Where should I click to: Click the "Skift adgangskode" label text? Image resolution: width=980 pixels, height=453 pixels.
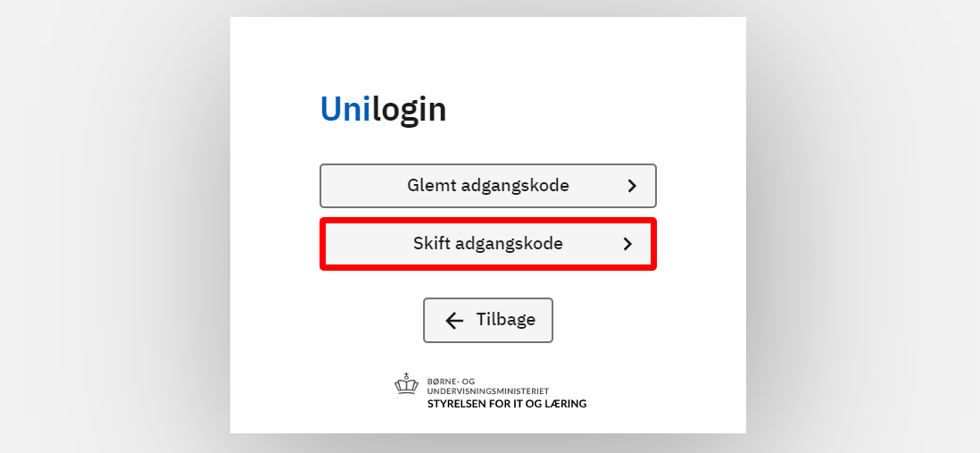[487, 243]
